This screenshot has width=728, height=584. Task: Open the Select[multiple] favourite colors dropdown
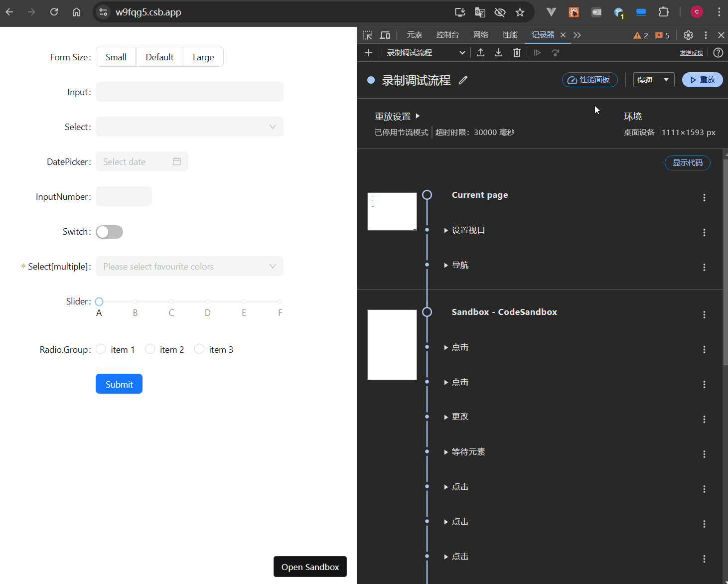point(189,266)
